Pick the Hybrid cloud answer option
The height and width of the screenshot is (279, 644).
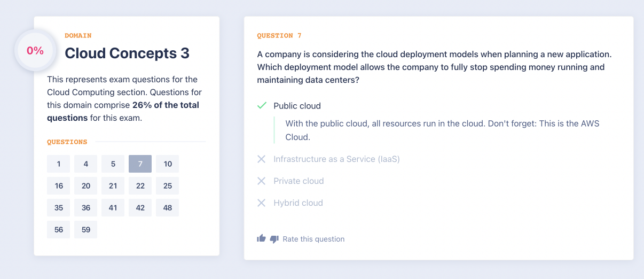pos(298,203)
